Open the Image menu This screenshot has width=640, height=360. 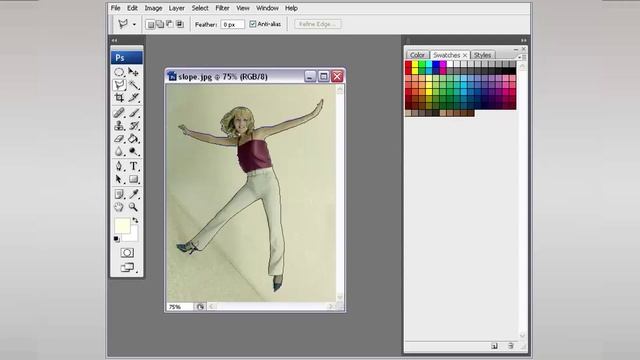coord(153,8)
